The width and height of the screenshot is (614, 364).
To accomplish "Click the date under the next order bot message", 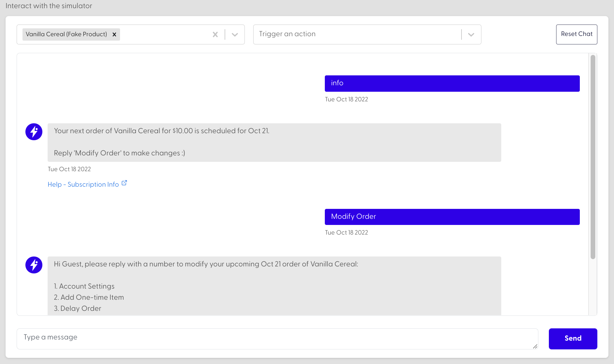I will coord(69,169).
